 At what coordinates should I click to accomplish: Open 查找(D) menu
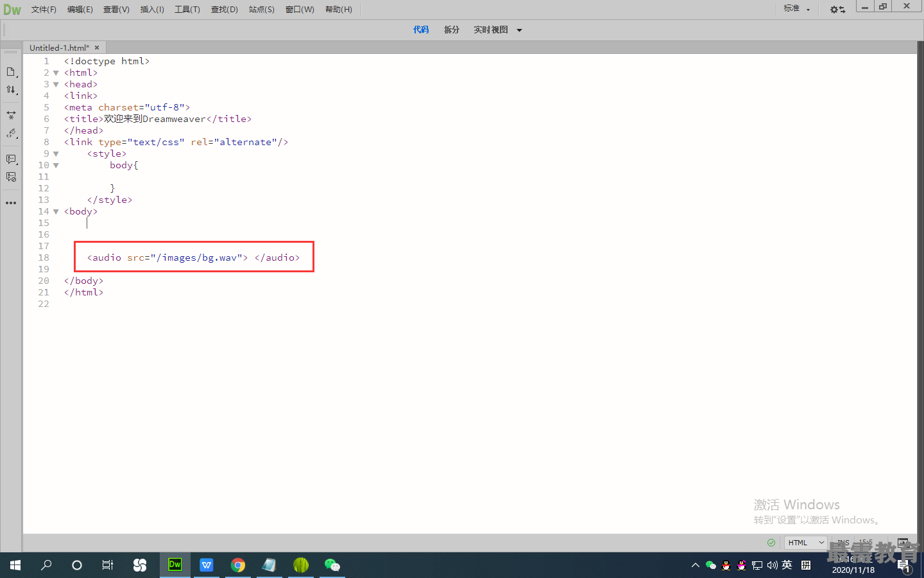[x=225, y=10]
